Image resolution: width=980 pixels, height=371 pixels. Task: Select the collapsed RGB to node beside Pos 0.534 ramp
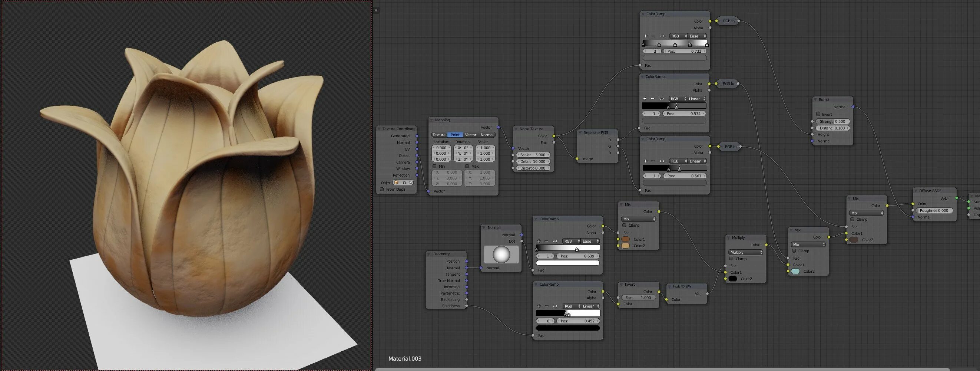point(727,83)
